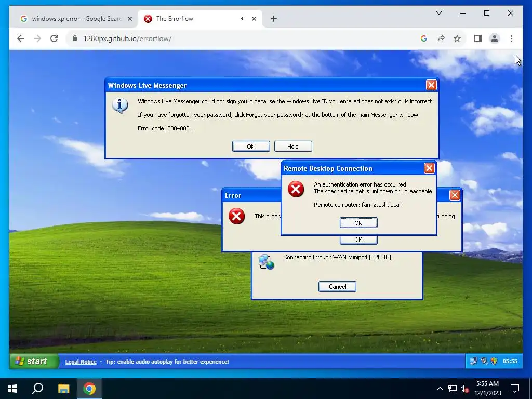This screenshot has height=399, width=532.
Task: Open Windows taskbar search
Action: (x=37, y=389)
